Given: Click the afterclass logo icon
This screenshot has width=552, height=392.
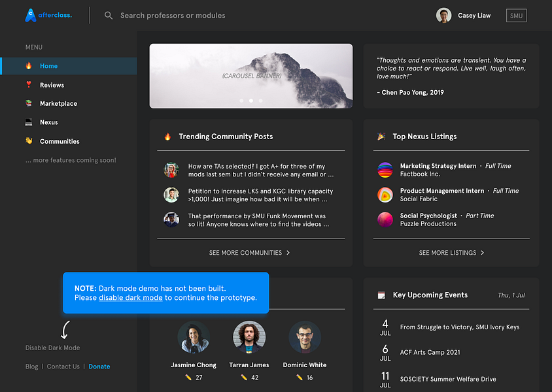Looking at the screenshot, I should [x=31, y=15].
